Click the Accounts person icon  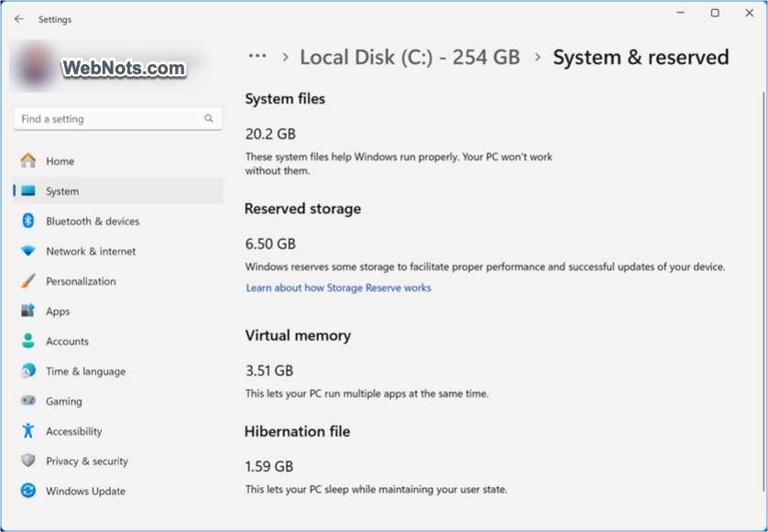click(x=28, y=341)
